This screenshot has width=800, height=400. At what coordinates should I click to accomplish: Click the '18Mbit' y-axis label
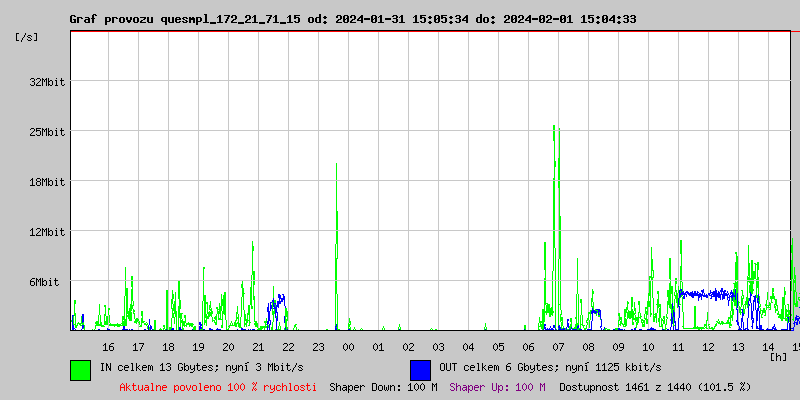pos(47,182)
